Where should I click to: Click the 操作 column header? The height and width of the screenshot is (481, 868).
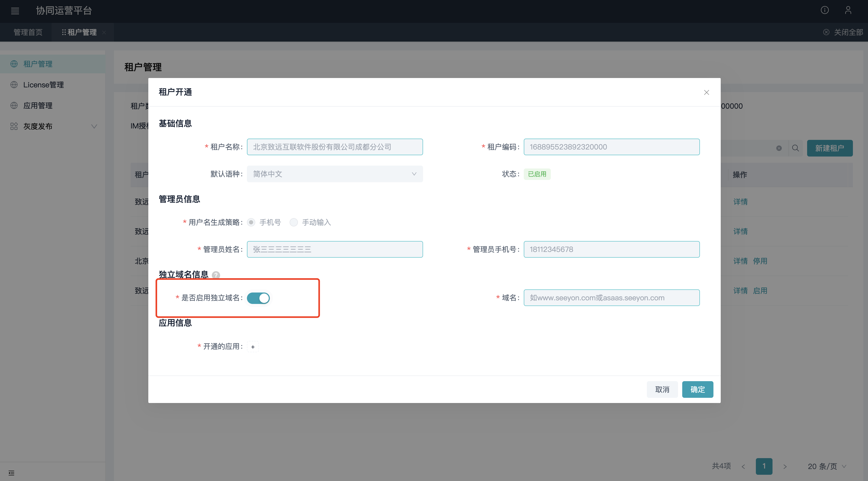tap(740, 175)
